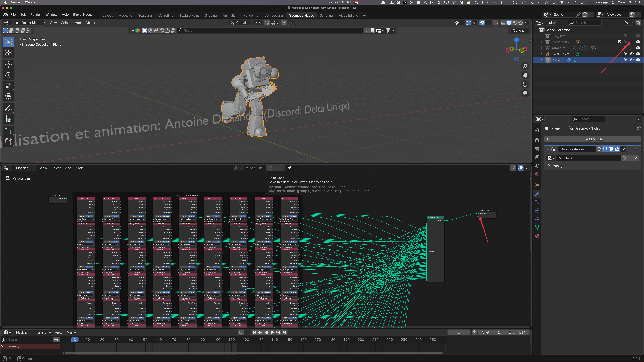Enable the Old_Data collection checkbox
This screenshot has height=362, width=644.
click(x=620, y=36)
